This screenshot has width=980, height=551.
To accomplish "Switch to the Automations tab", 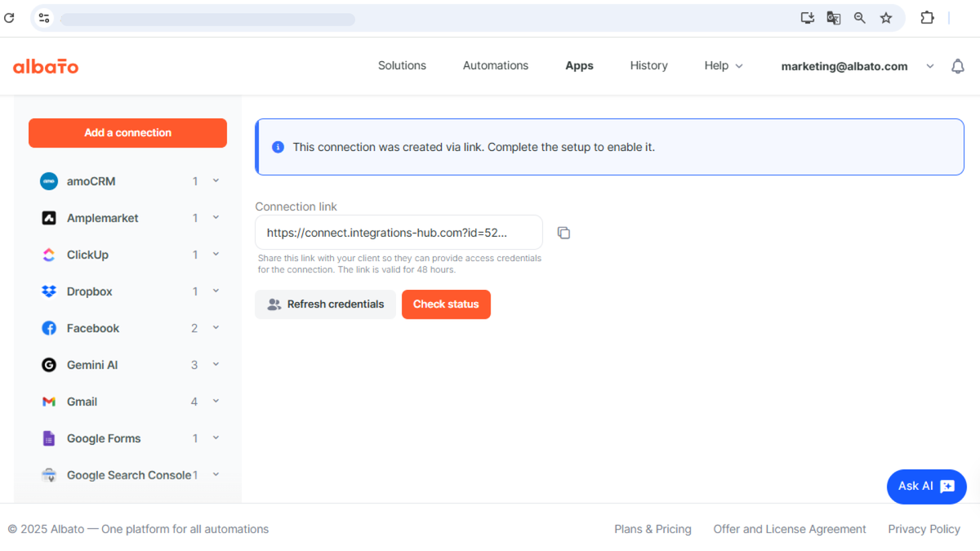I will click(x=495, y=65).
